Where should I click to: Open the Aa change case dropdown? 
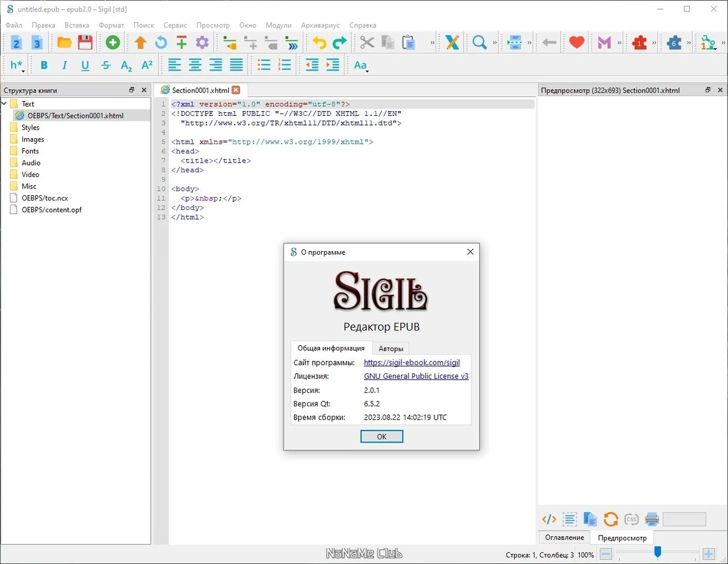point(361,65)
